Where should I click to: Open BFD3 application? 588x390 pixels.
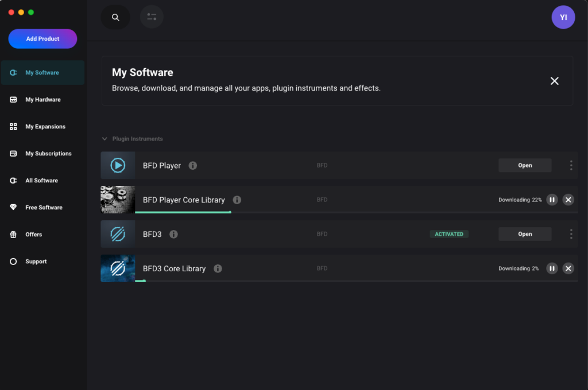tap(525, 234)
